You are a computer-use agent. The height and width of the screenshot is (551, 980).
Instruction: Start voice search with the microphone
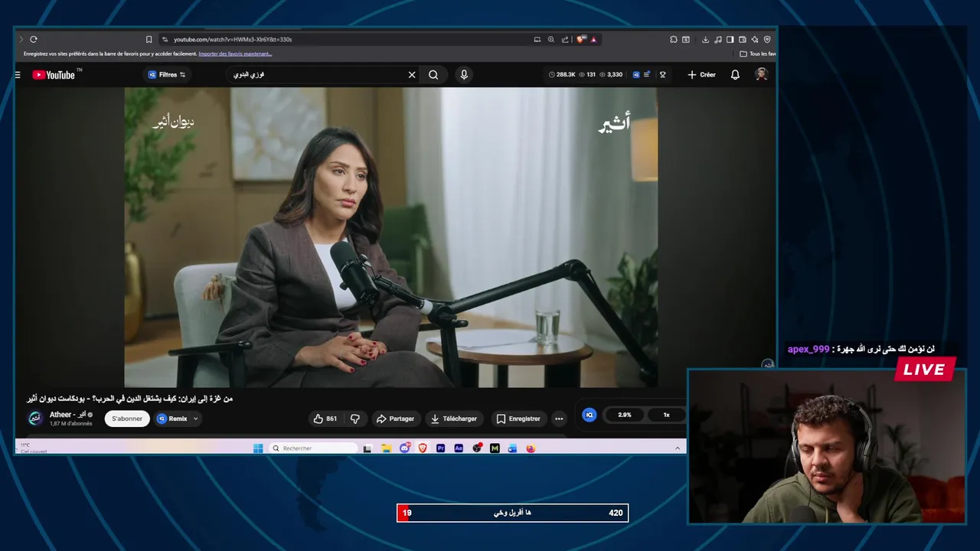click(463, 74)
